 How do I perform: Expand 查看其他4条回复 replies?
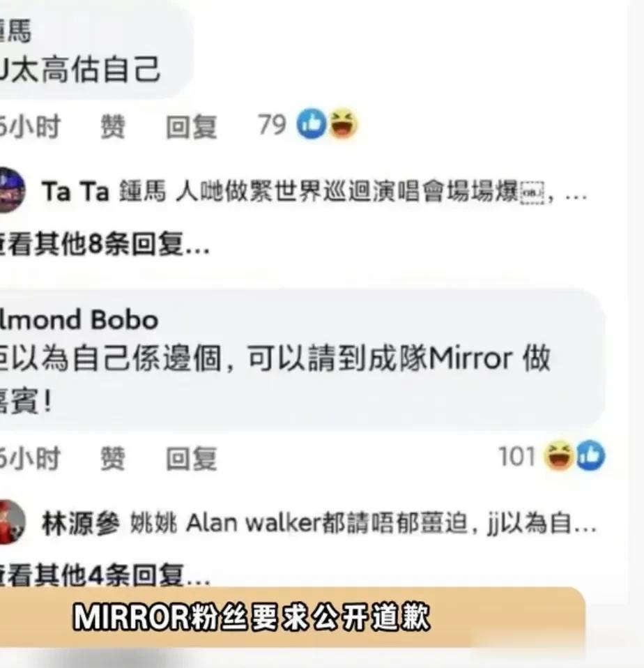[x=105, y=575]
